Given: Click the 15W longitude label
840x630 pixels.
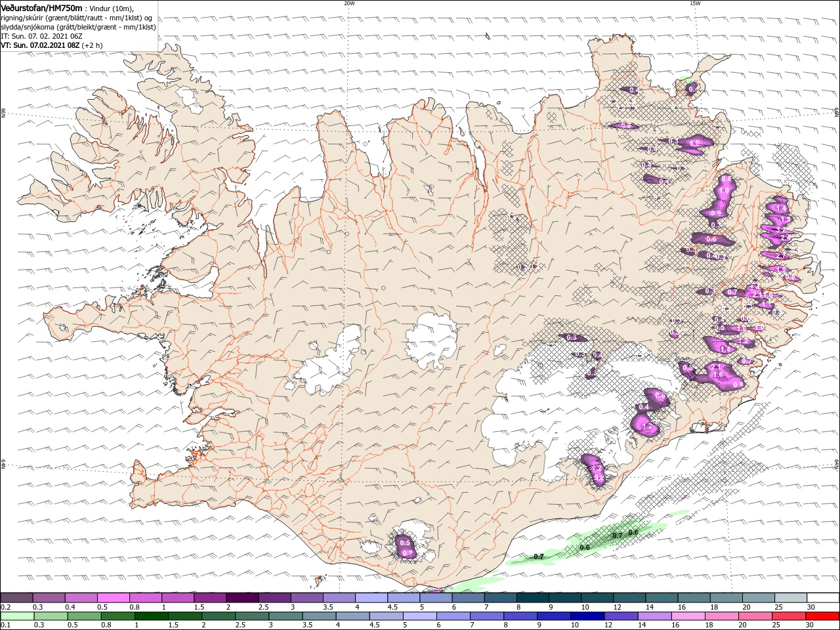Looking at the screenshot, I should pyautogui.click(x=695, y=3).
